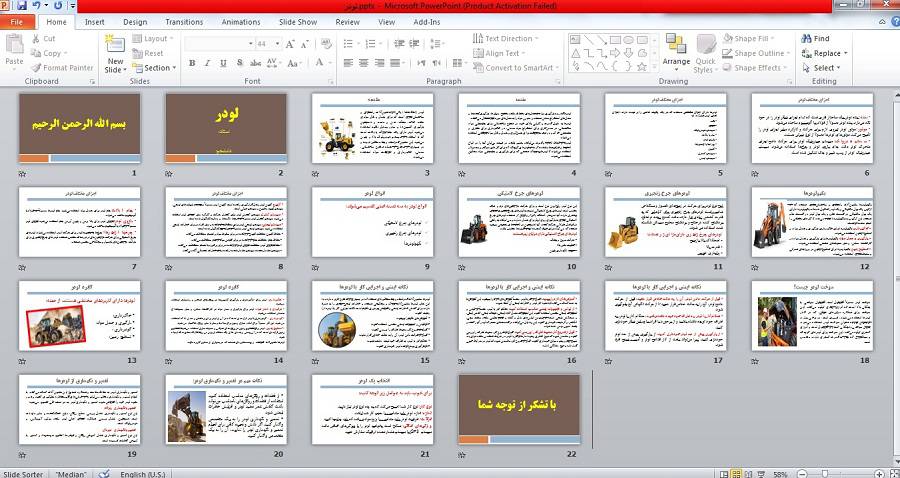The height and width of the screenshot is (478, 900).
Task: Click the Undo icon in Quick Access Toolbar
Action: coord(37,6)
